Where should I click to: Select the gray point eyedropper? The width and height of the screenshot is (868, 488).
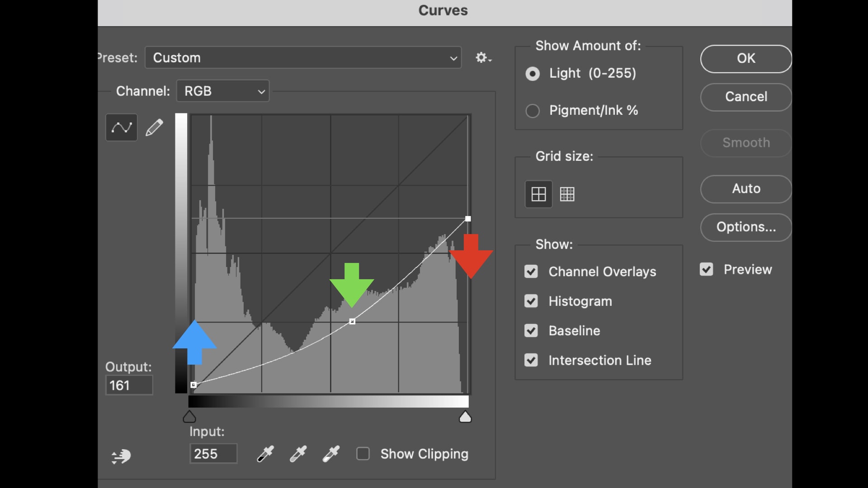pyautogui.click(x=298, y=454)
